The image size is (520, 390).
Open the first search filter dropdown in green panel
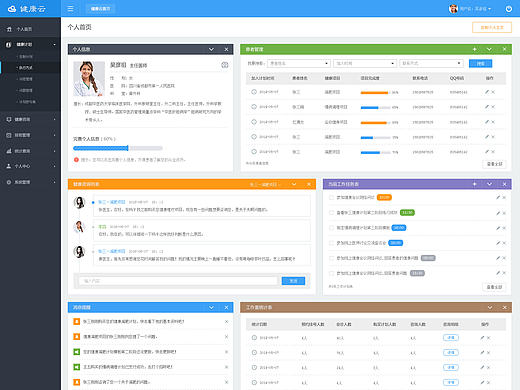point(299,63)
